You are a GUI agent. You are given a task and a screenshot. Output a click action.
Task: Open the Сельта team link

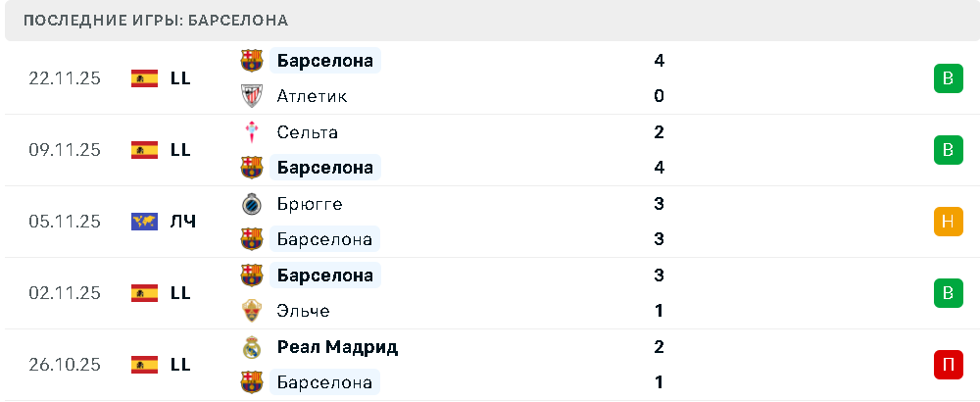[x=307, y=132]
